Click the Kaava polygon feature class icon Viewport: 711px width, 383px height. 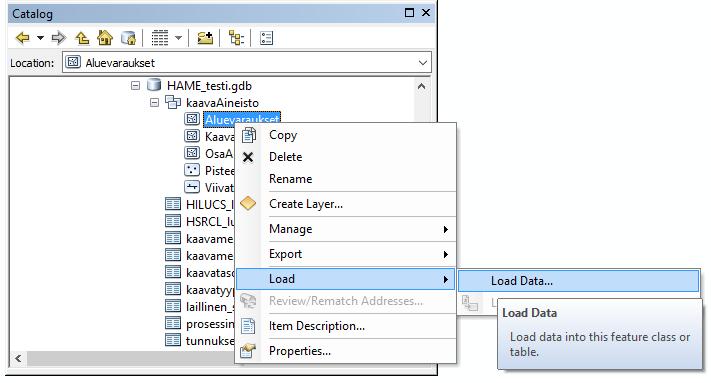[192, 136]
